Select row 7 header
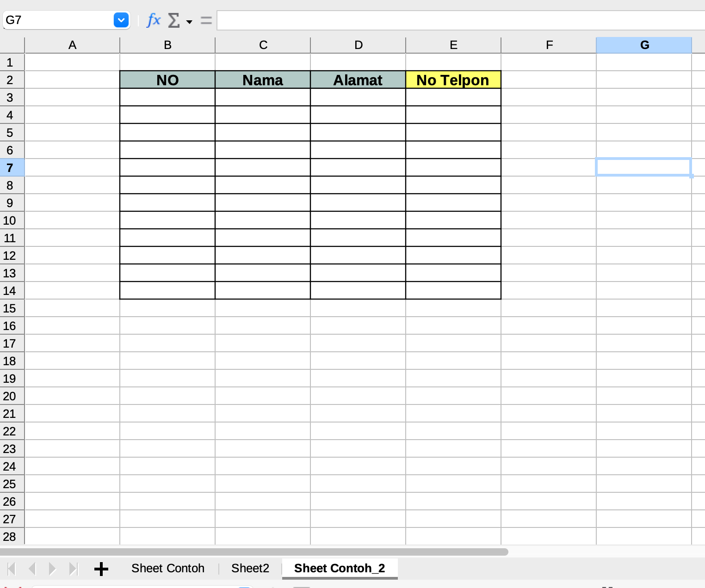This screenshot has height=588, width=705. [x=12, y=168]
